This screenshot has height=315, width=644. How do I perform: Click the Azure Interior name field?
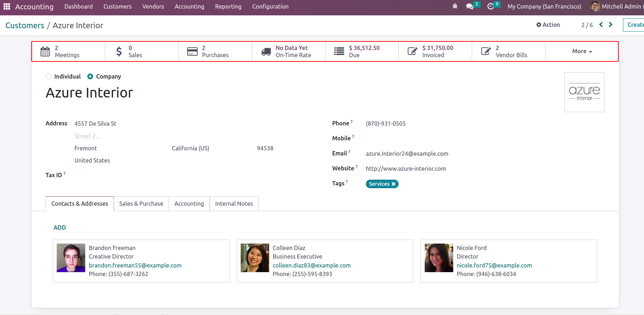[89, 93]
